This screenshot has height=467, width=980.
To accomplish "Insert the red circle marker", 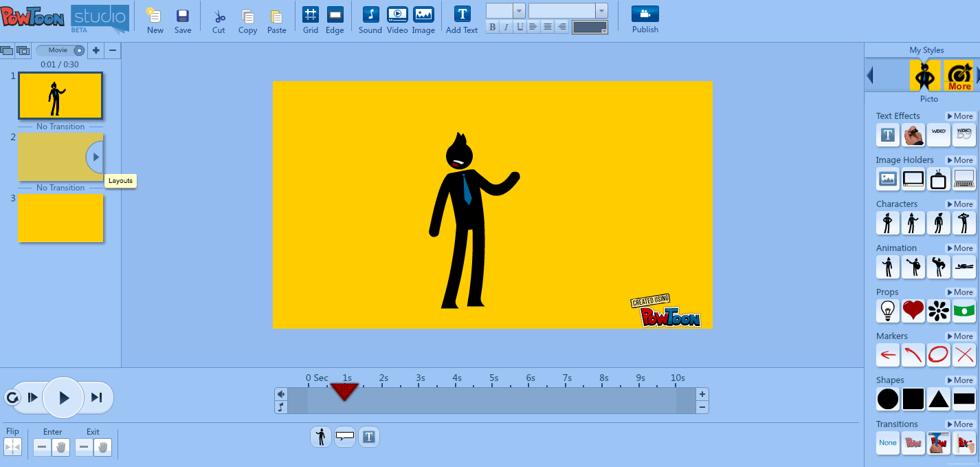I will pos(939,355).
